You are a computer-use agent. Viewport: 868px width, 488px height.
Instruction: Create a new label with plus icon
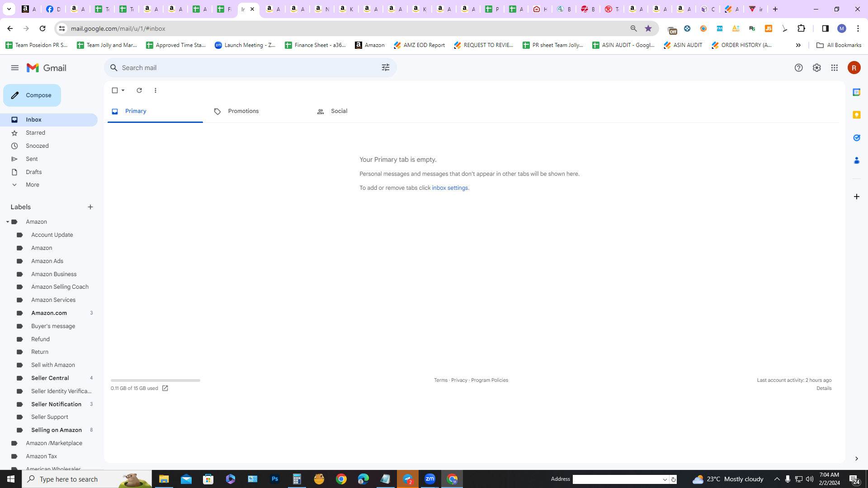(90, 207)
